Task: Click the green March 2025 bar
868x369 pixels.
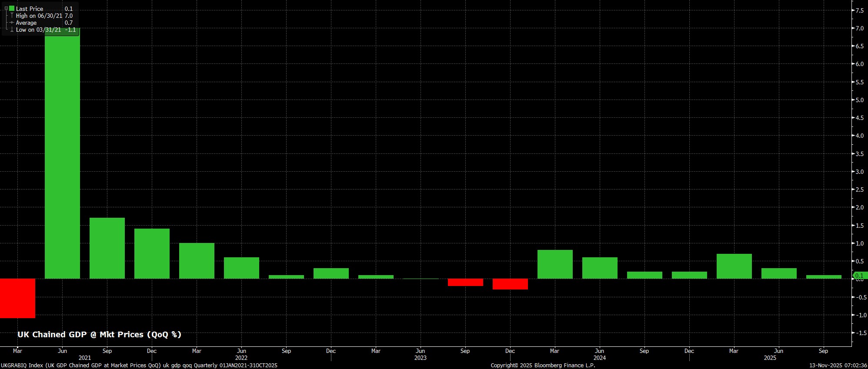Action: click(x=734, y=266)
